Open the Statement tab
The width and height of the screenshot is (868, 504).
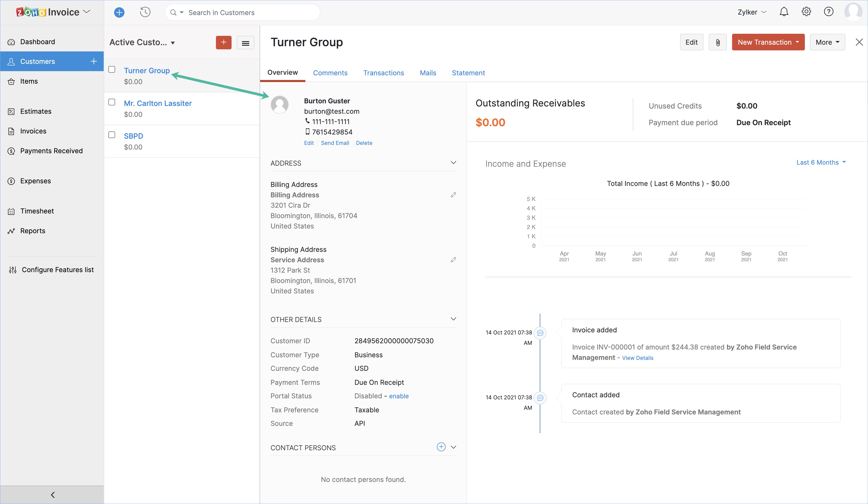(x=468, y=73)
